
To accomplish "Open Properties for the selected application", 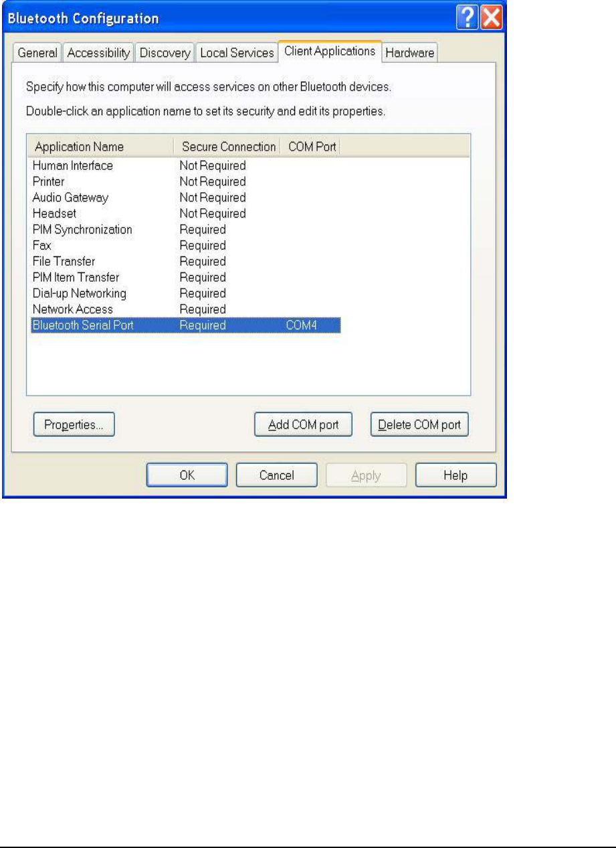I will 74,424.
